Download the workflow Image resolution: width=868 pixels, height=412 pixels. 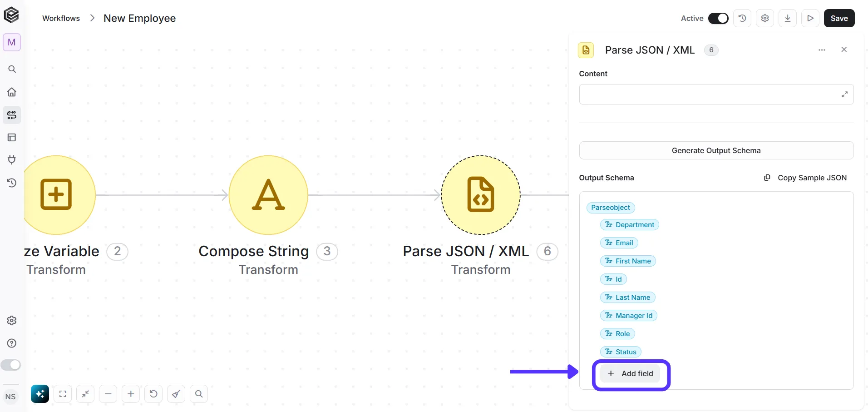tap(788, 18)
